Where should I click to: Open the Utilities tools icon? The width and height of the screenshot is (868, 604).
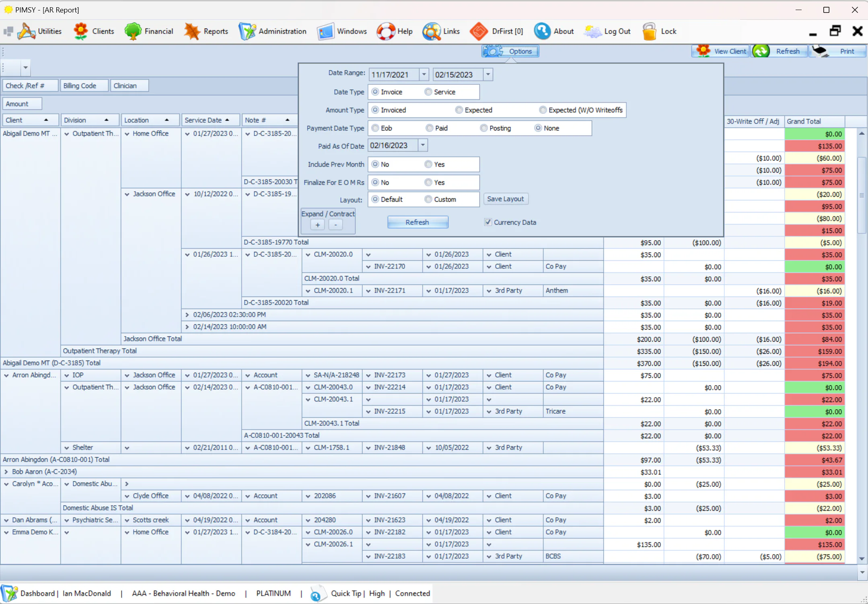(27, 31)
